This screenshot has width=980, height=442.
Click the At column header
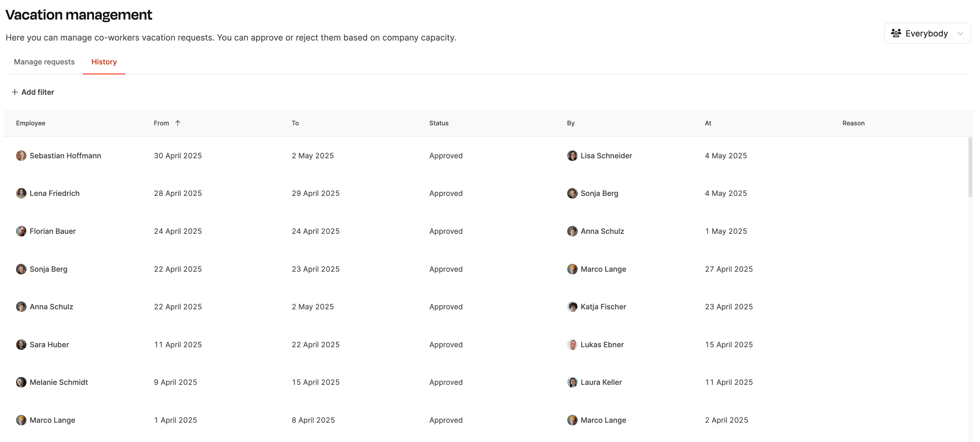tap(708, 123)
